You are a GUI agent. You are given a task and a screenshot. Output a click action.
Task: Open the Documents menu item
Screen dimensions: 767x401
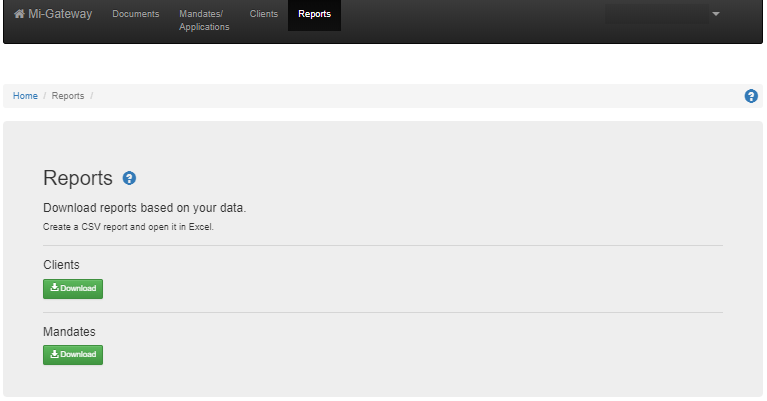(135, 14)
